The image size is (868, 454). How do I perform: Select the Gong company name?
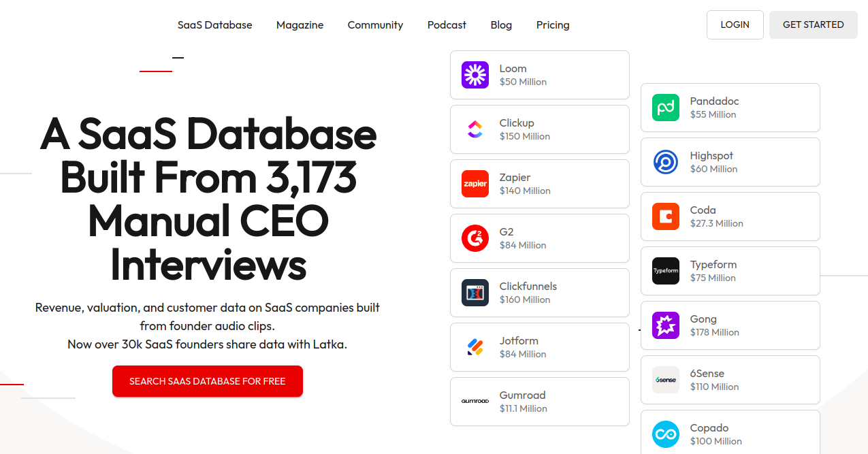[703, 319]
